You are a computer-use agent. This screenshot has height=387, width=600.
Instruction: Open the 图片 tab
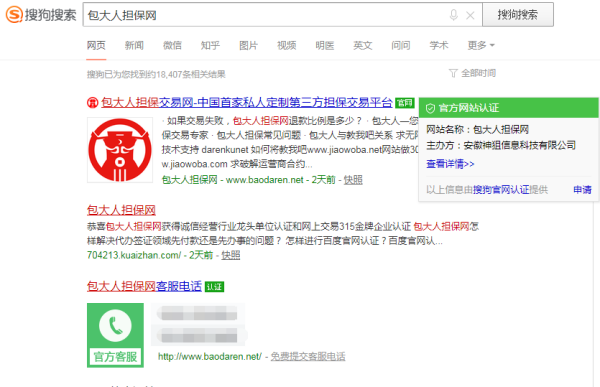tap(248, 45)
